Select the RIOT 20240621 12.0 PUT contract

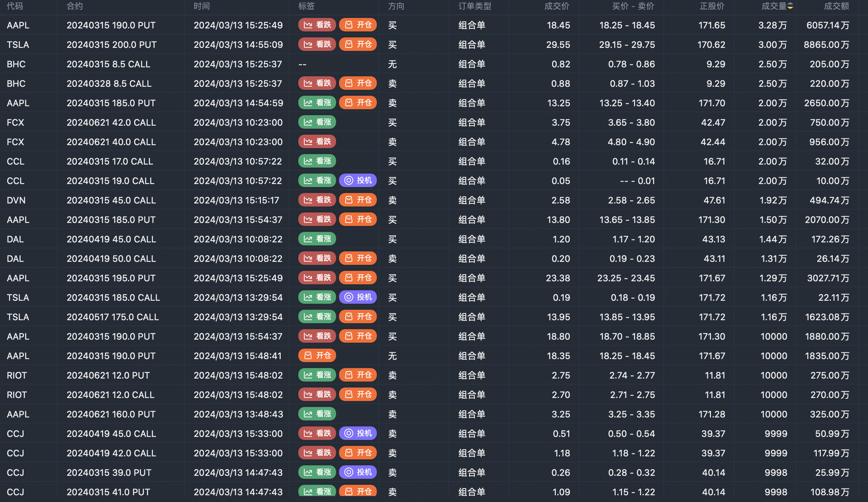pyautogui.click(x=108, y=375)
